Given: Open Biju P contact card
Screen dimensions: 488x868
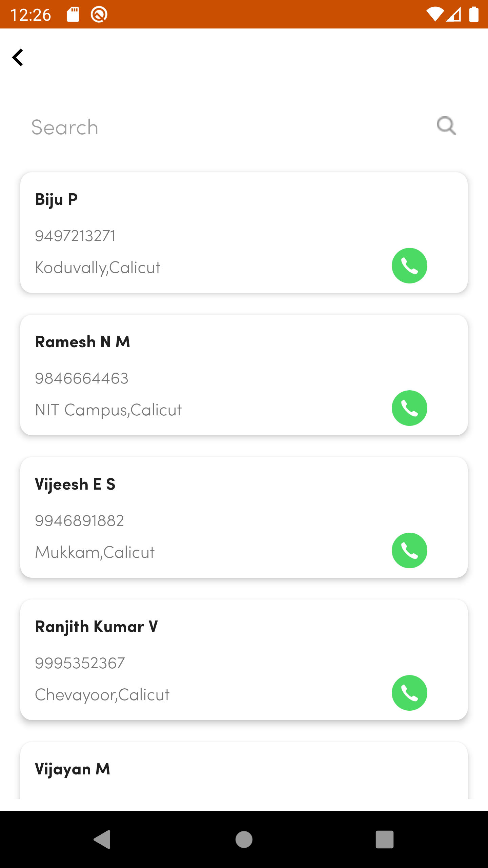Looking at the screenshot, I should pos(244,233).
